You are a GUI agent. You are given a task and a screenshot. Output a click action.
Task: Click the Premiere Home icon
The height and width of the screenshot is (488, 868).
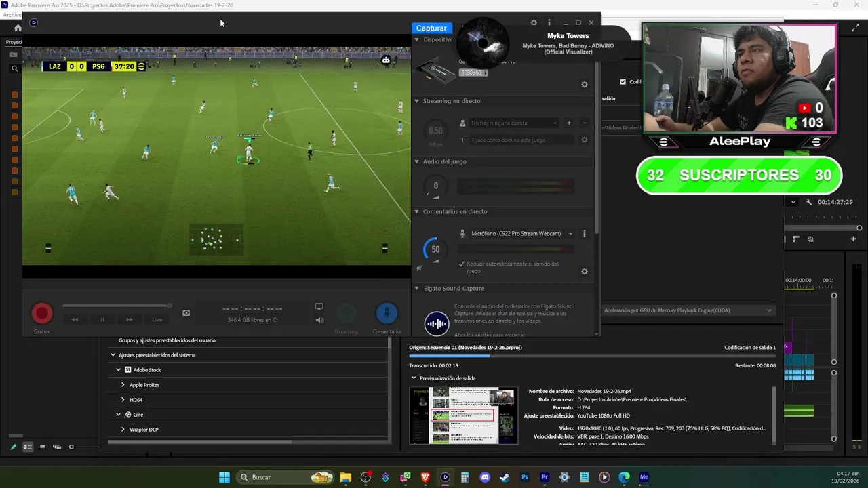point(18,28)
